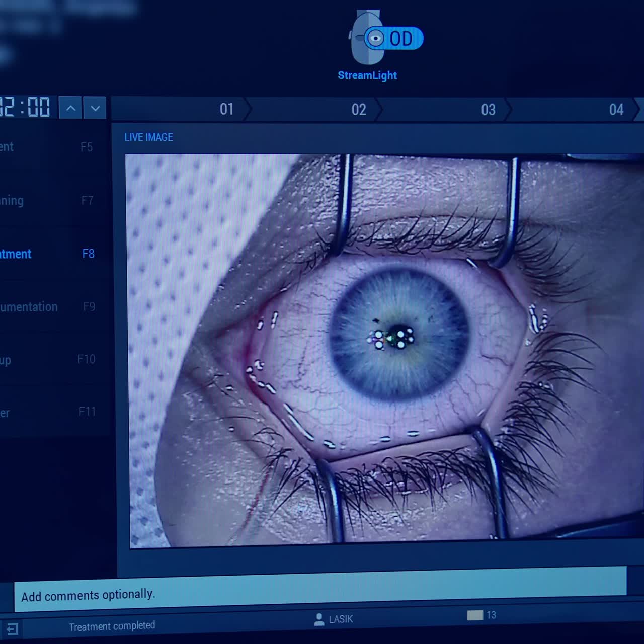Open the Documentation F9 panel icon

tap(50, 307)
